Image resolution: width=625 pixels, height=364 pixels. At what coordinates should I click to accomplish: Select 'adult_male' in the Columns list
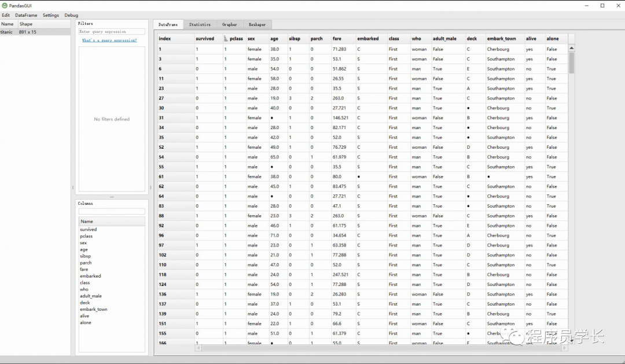pyautogui.click(x=91, y=296)
